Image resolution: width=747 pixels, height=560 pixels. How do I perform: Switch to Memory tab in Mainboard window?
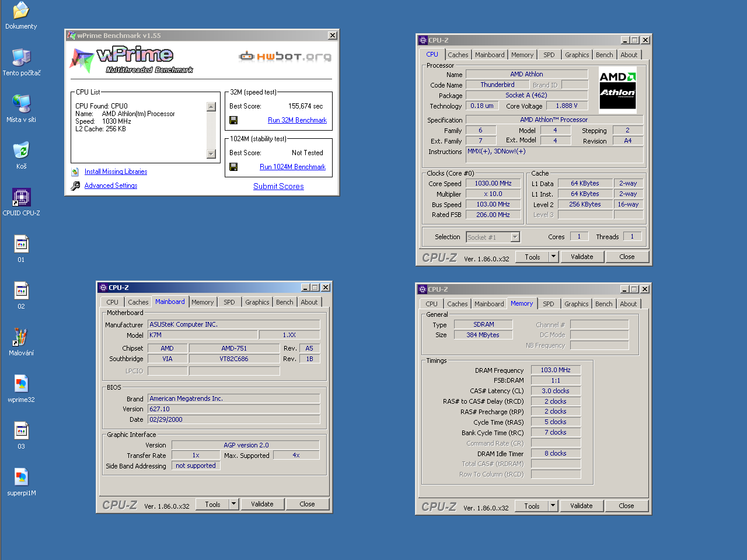click(x=203, y=302)
